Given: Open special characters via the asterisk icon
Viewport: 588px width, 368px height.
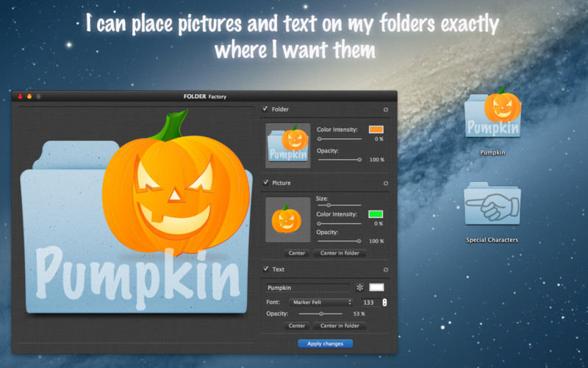Looking at the screenshot, I should 359,288.
